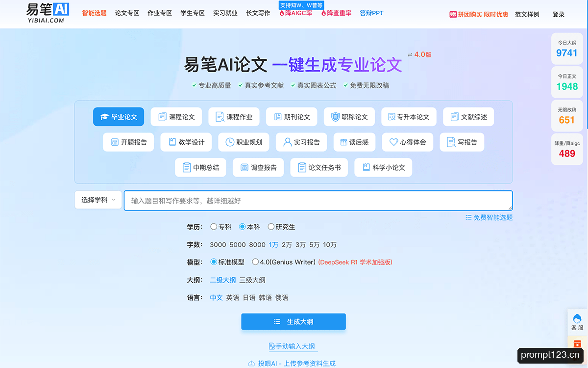588x368 pixels.
Task: Open the 作业专区 menu
Action: coord(160,13)
